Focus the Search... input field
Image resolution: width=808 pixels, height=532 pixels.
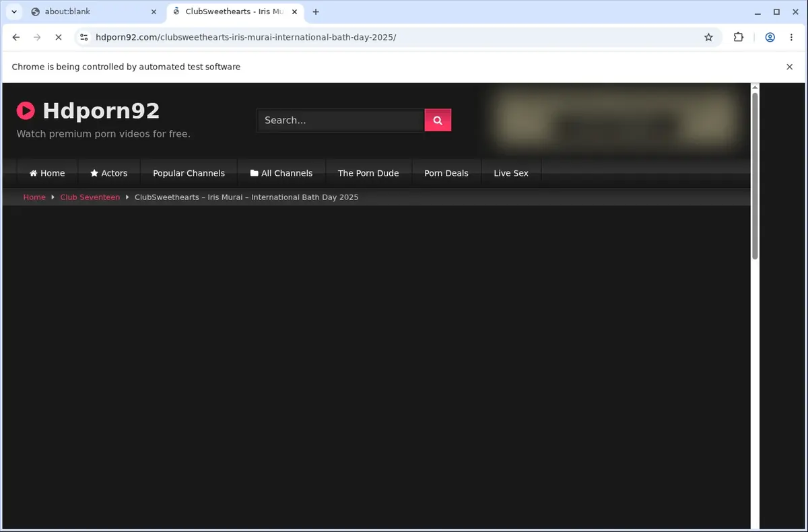(x=340, y=120)
